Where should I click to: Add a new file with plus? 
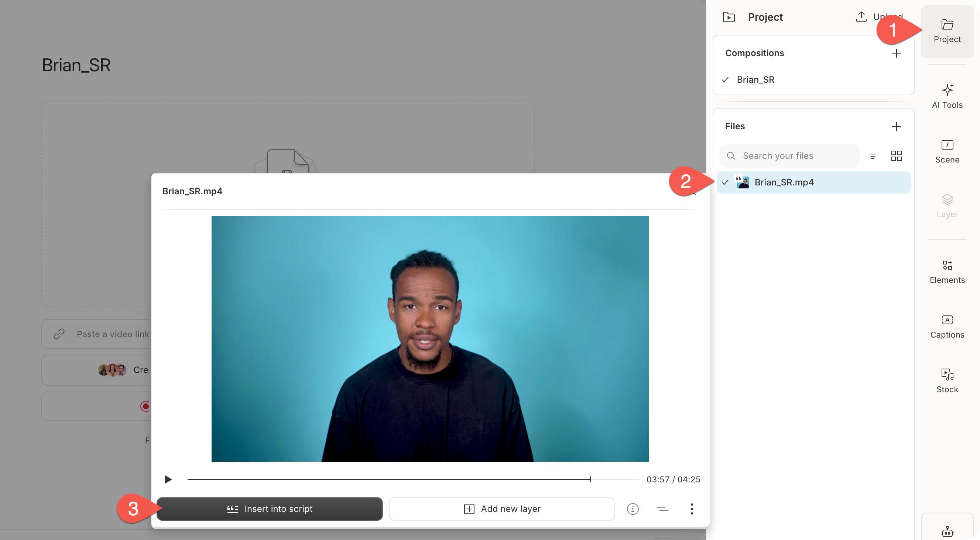[x=896, y=126]
